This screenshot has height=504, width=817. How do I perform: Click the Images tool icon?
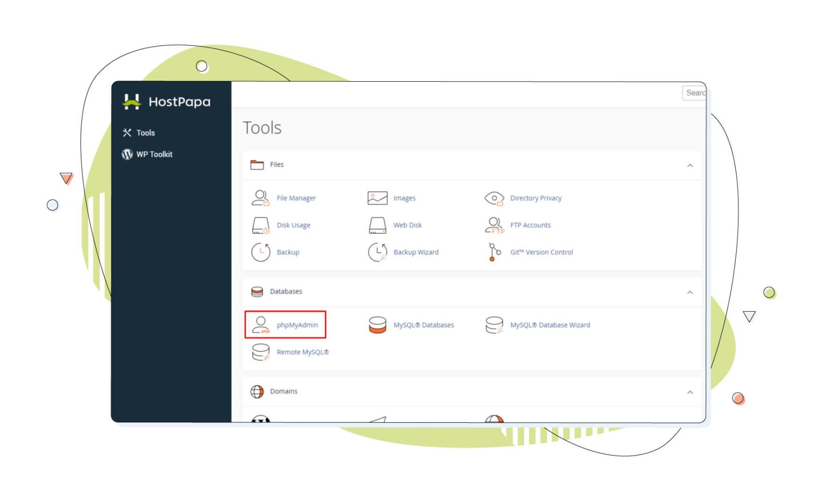(x=377, y=198)
